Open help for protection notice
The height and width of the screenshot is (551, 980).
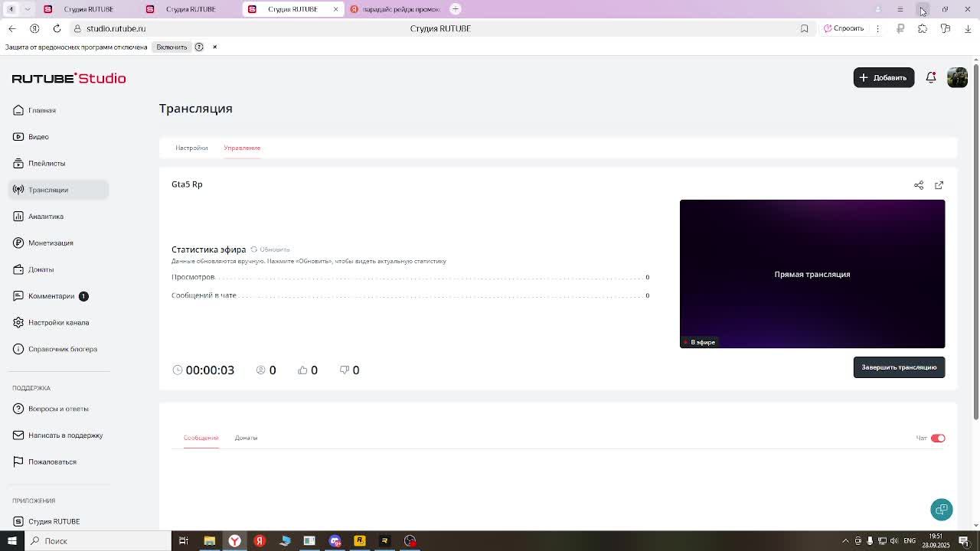199,47
